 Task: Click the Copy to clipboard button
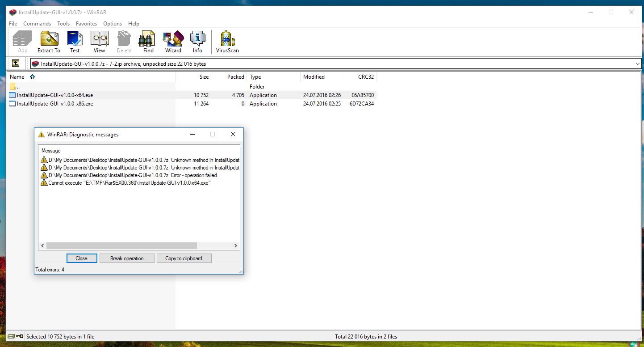pyautogui.click(x=184, y=258)
